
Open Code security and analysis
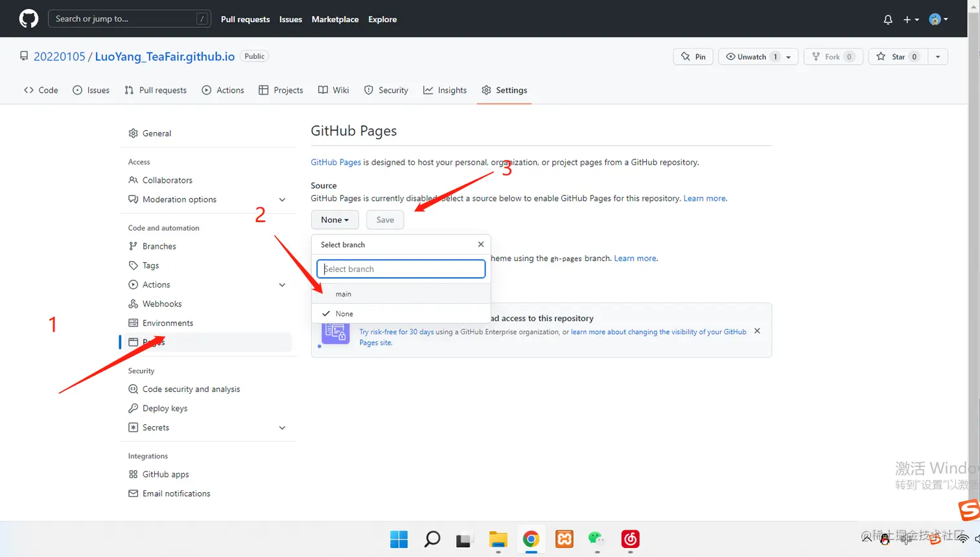click(191, 389)
